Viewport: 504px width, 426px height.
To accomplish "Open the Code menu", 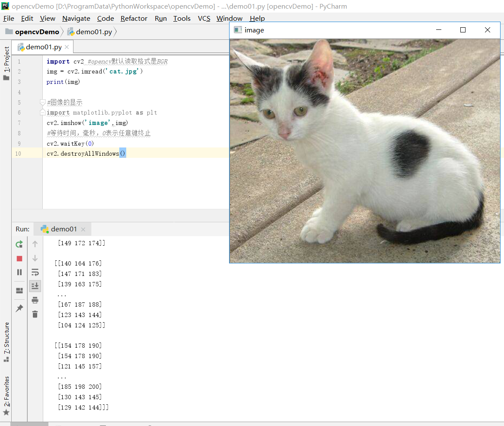I will coord(105,18).
